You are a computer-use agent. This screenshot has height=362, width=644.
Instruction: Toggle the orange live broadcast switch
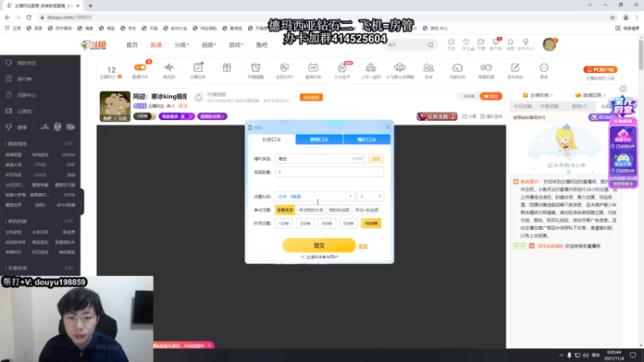[140, 68]
